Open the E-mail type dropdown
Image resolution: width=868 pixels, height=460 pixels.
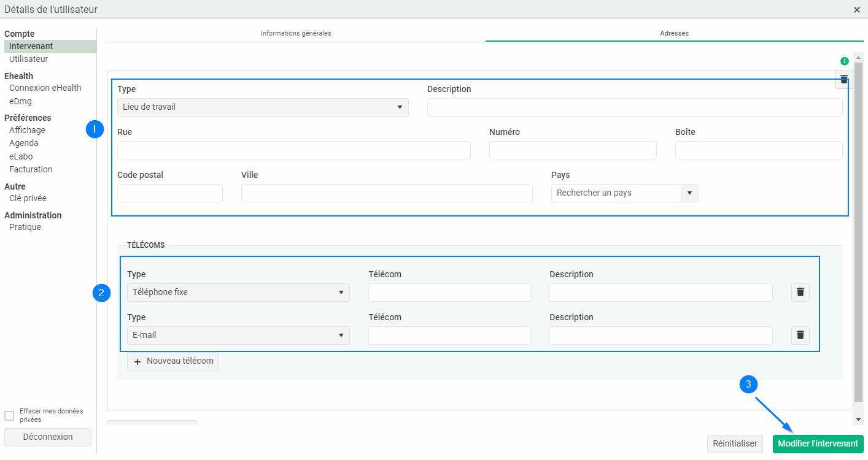(x=238, y=335)
